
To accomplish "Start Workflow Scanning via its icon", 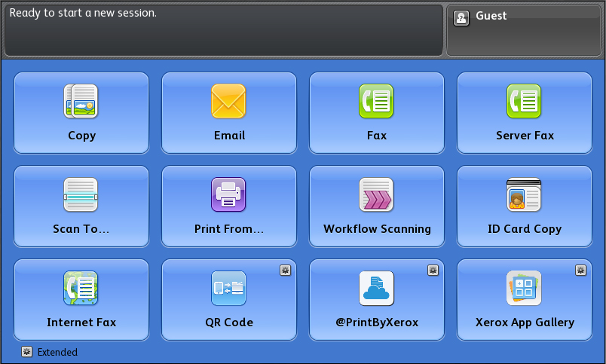I will click(377, 194).
